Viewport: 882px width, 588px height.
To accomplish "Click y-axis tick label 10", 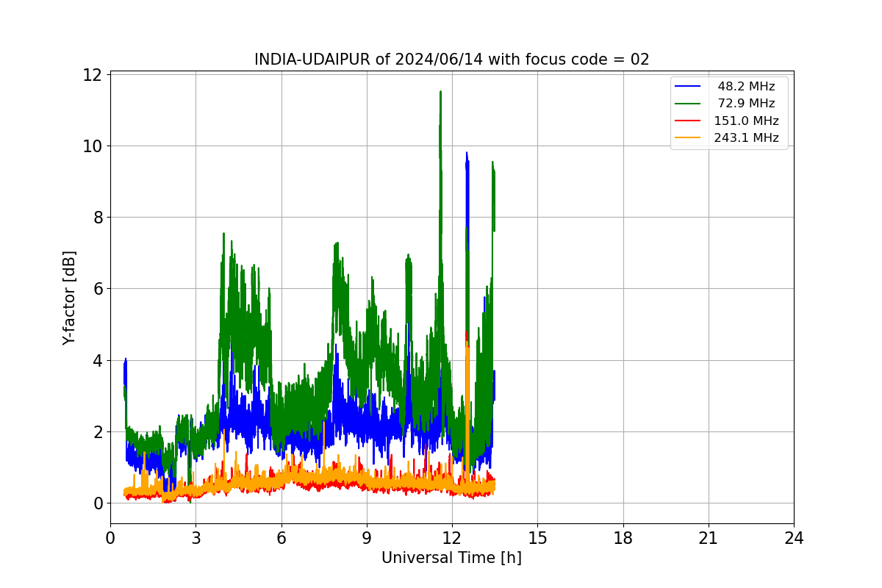I will [93, 146].
